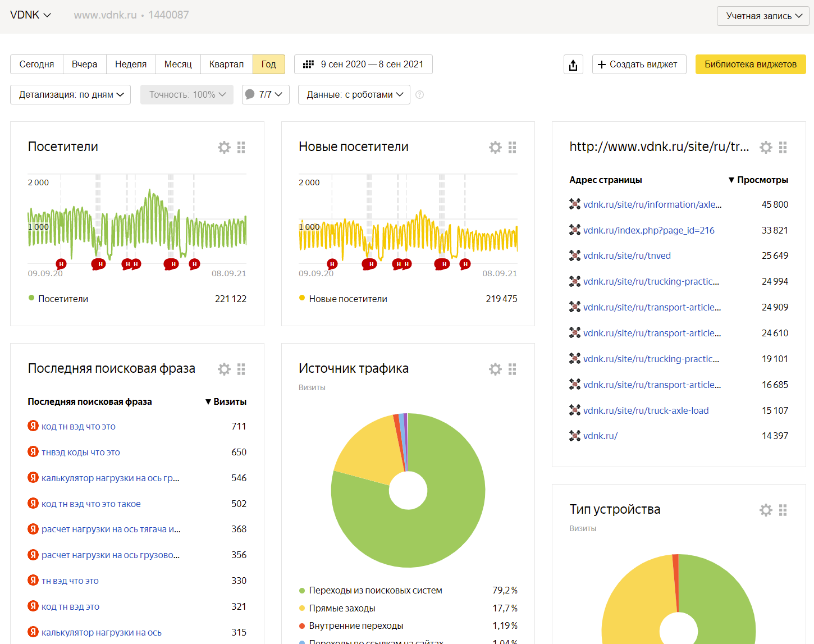The width and height of the screenshot is (814, 644).
Task: Click Yandex icon beside 'тнвэд коды что это'
Action: pos(33,451)
